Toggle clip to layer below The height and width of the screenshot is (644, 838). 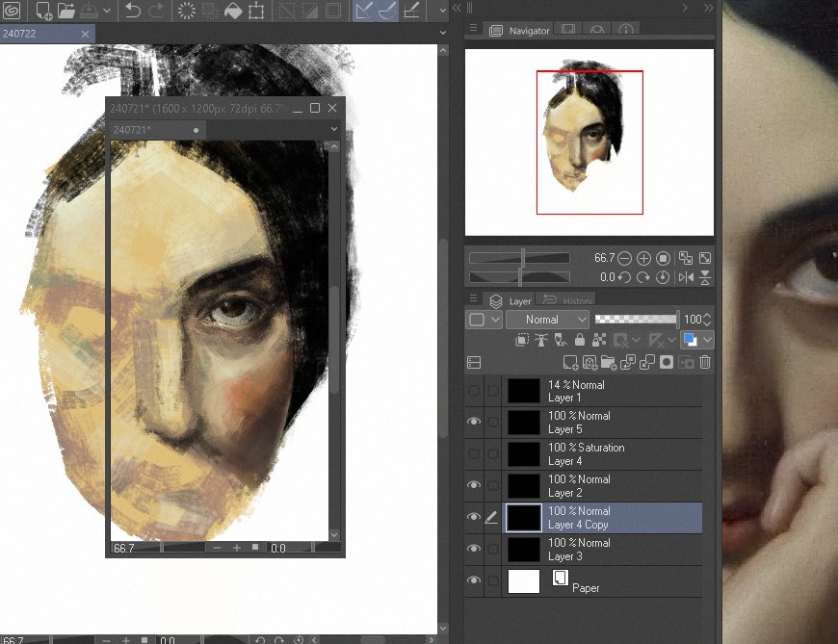tap(522, 340)
